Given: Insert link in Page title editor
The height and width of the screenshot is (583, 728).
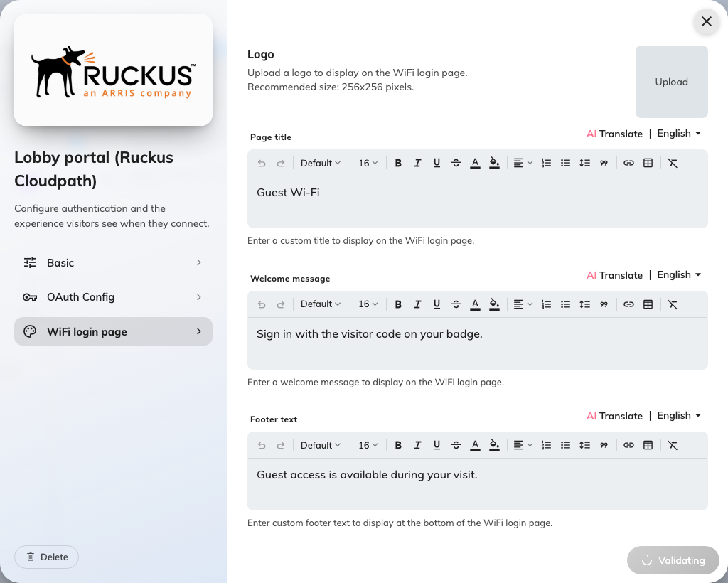Looking at the screenshot, I should (628, 163).
